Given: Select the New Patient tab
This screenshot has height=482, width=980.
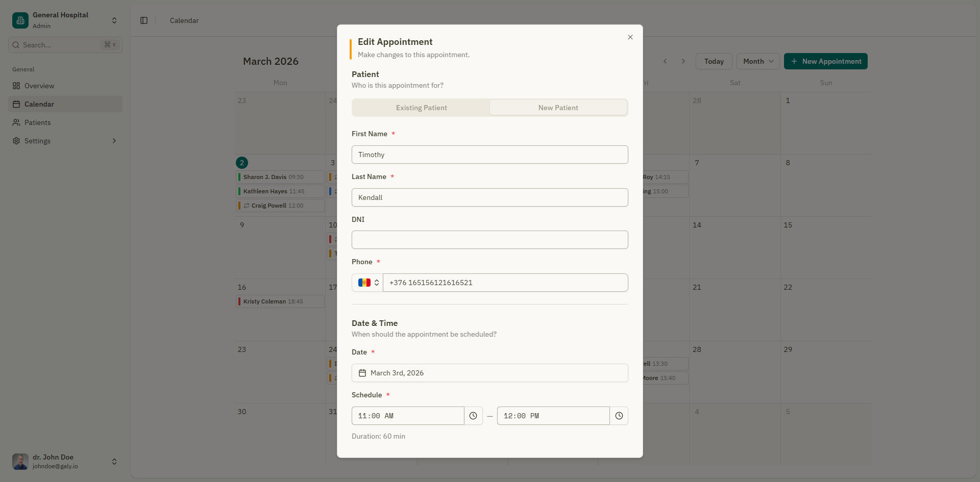Looking at the screenshot, I should click(x=558, y=108).
